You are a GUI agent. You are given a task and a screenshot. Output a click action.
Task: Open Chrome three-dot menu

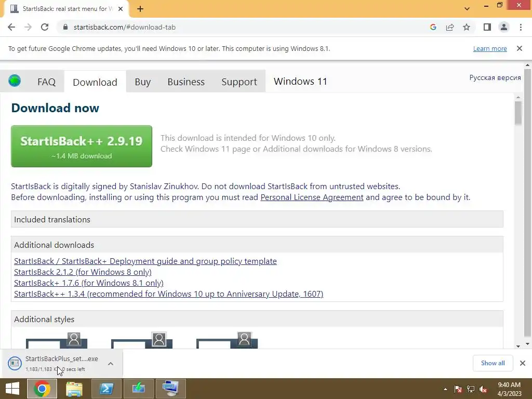[521, 27]
